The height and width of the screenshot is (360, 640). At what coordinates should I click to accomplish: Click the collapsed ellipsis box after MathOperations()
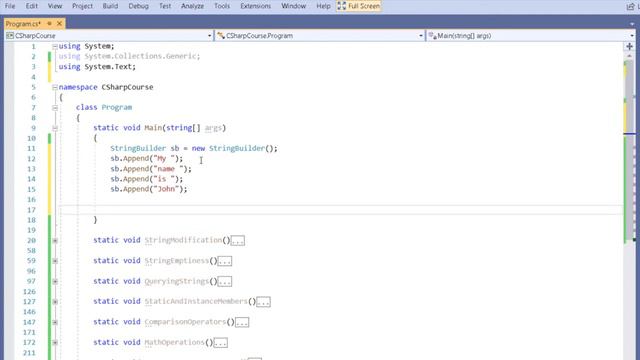[x=220, y=343]
